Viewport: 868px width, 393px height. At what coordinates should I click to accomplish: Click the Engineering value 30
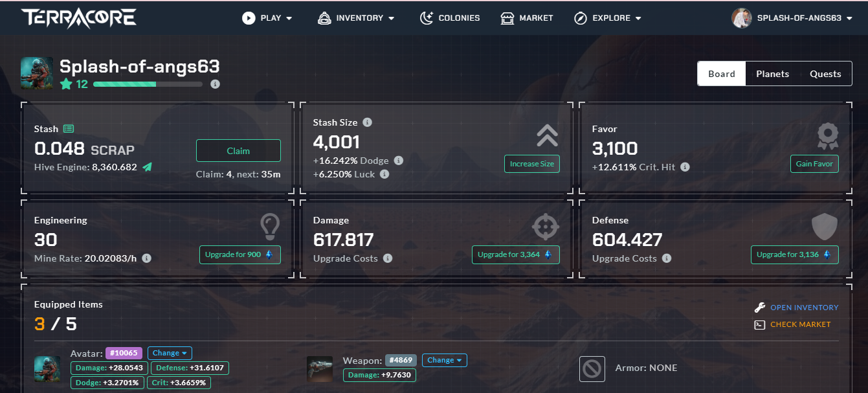click(46, 240)
